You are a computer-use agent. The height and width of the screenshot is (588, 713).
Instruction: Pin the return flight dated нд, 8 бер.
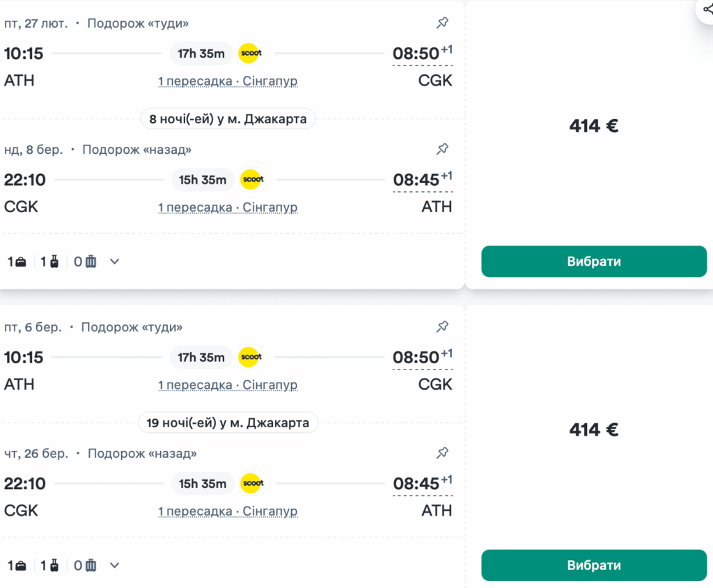(442, 148)
